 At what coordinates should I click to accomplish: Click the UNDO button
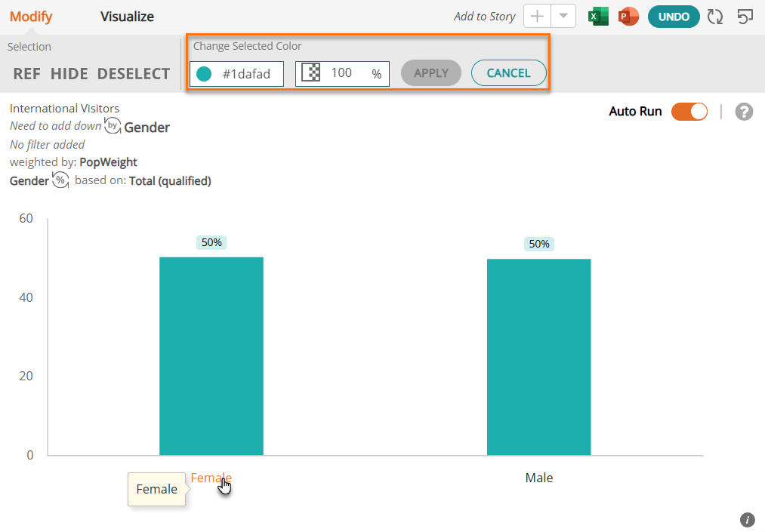coord(674,17)
